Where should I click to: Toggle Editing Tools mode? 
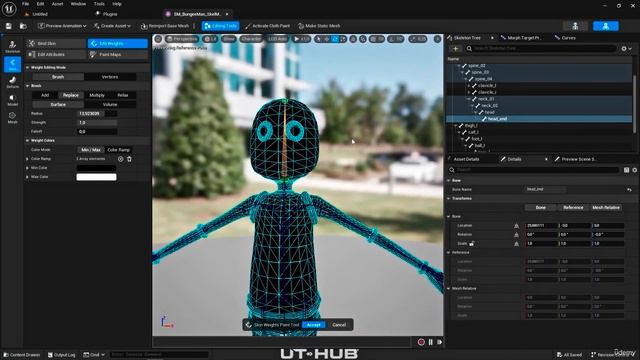(220, 26)
